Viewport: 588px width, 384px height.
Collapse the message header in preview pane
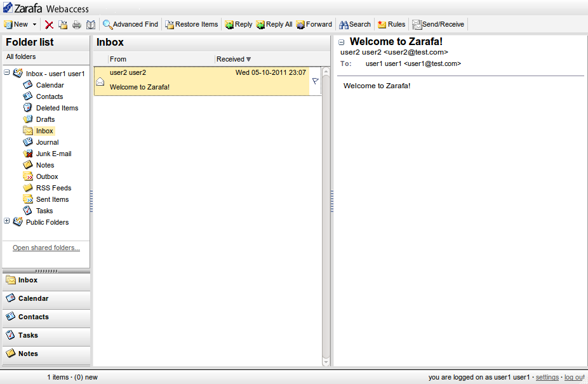[341, 43]
